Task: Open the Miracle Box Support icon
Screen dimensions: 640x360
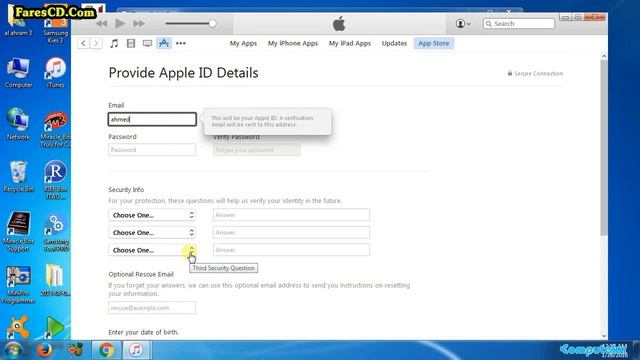Action: point(18,232)
